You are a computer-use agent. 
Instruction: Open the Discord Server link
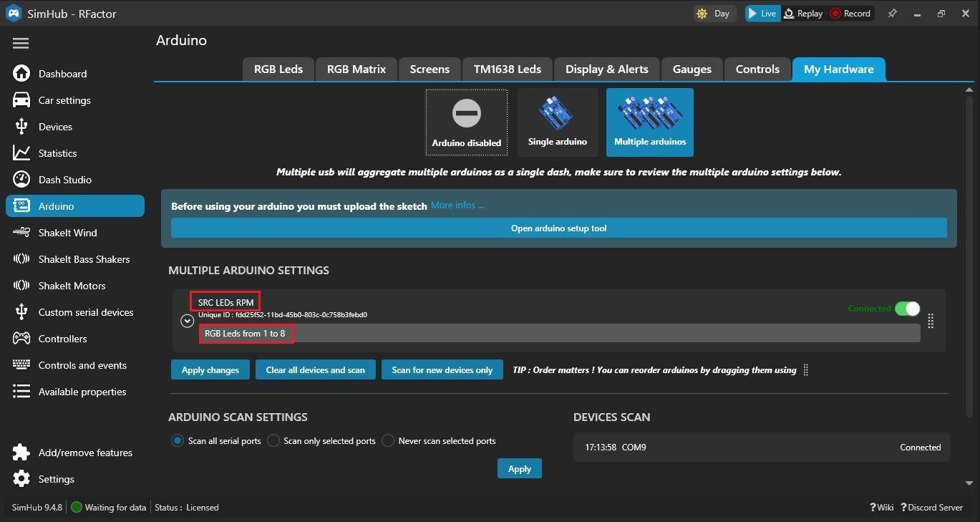pyautogui.click(x=932, y=508)
